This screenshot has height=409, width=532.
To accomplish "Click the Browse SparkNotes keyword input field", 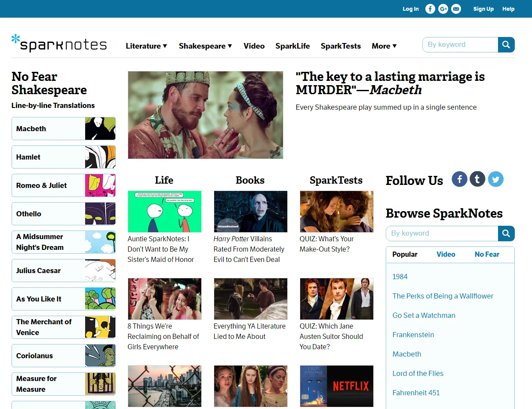I will [442, 234].
